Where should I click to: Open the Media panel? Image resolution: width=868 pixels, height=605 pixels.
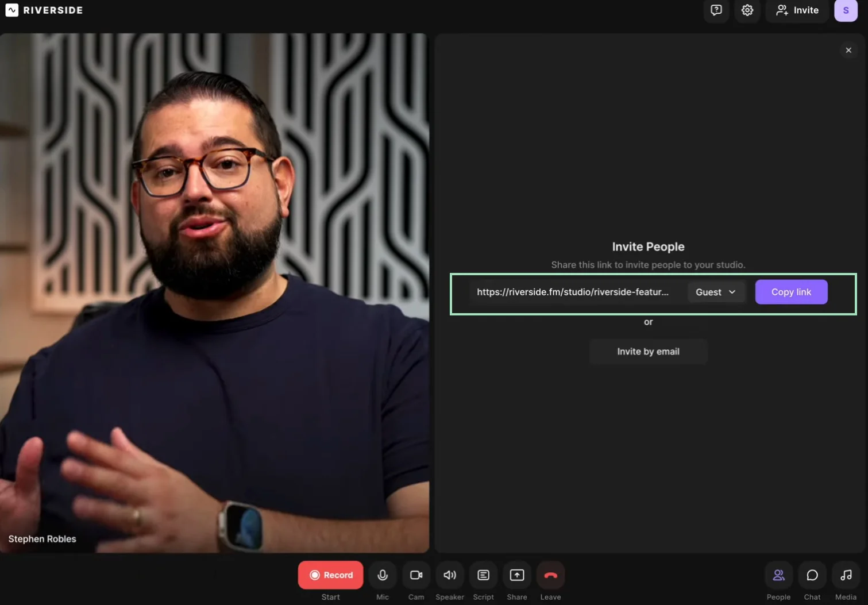click(x=845, y=575)
